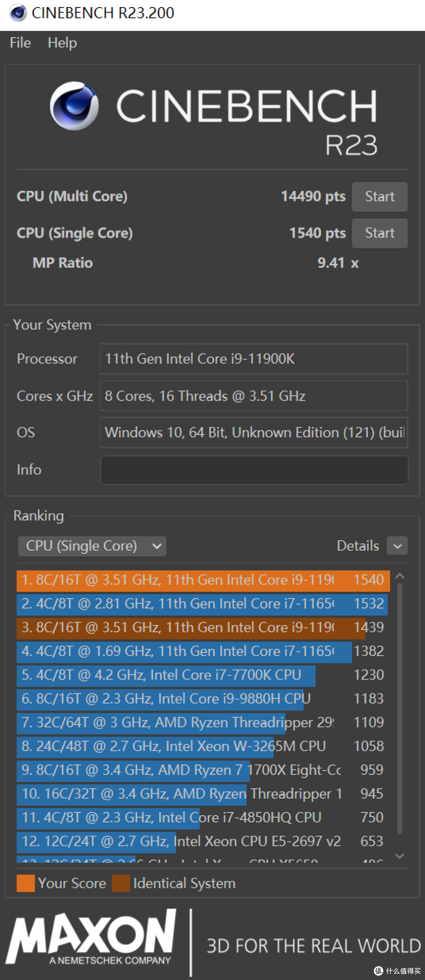Click the MAXON logo at the bottom

coord(91,937)
